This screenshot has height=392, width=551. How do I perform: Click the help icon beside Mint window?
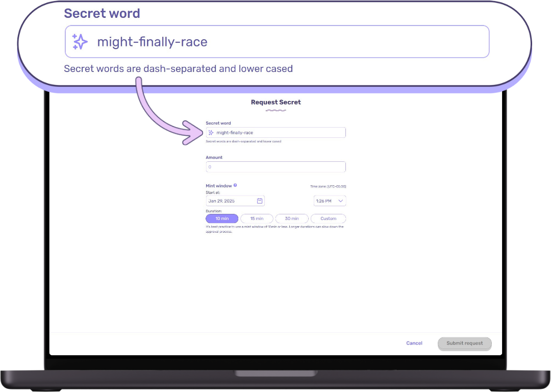pyautogui.click(x=235, y=185)
